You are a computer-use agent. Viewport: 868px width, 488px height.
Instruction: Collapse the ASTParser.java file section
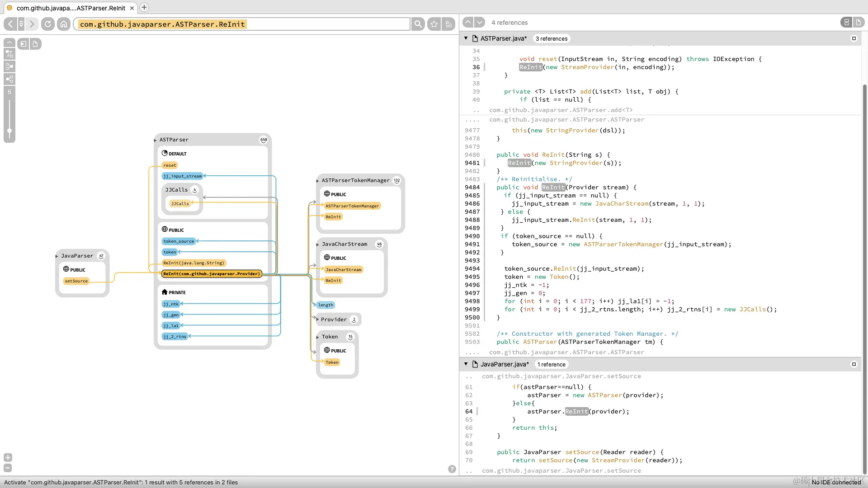coord(466,38)
